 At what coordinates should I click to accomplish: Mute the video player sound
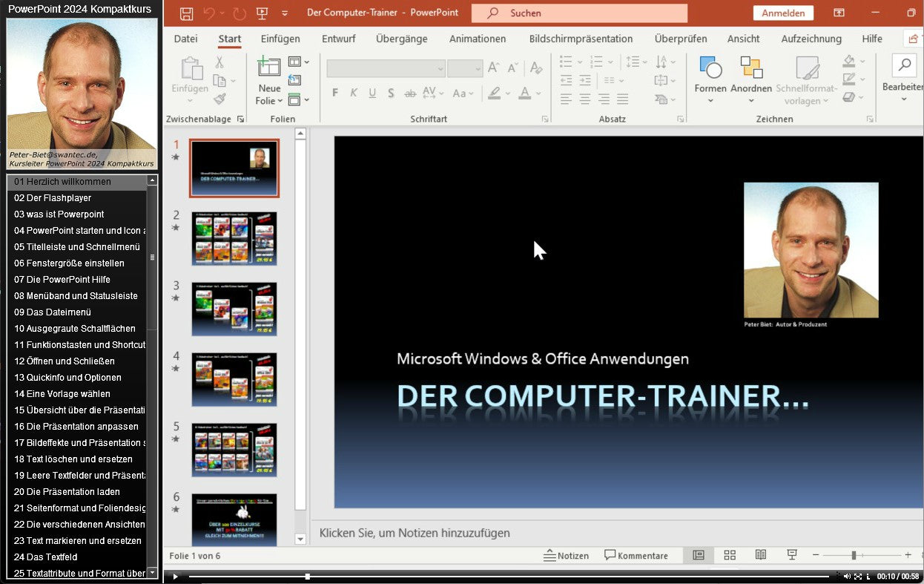pos(847,576)
